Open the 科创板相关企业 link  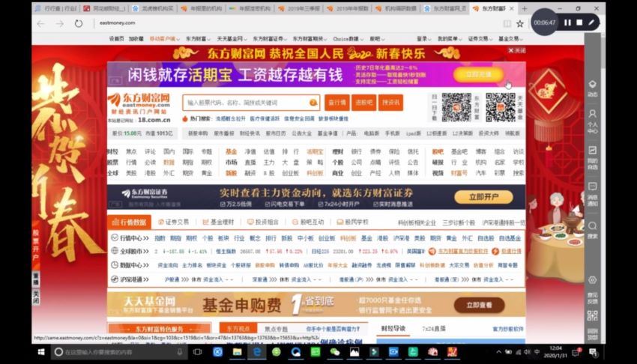pos(417,222)
